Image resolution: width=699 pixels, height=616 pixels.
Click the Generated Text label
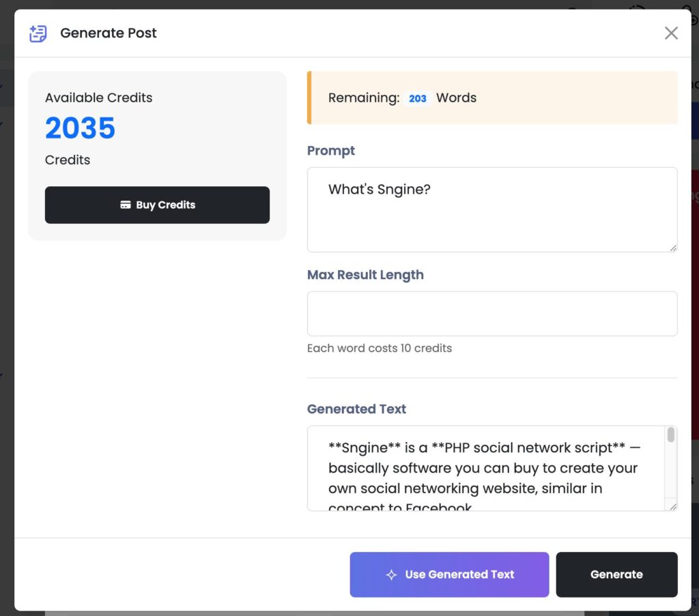coord(356,409)
